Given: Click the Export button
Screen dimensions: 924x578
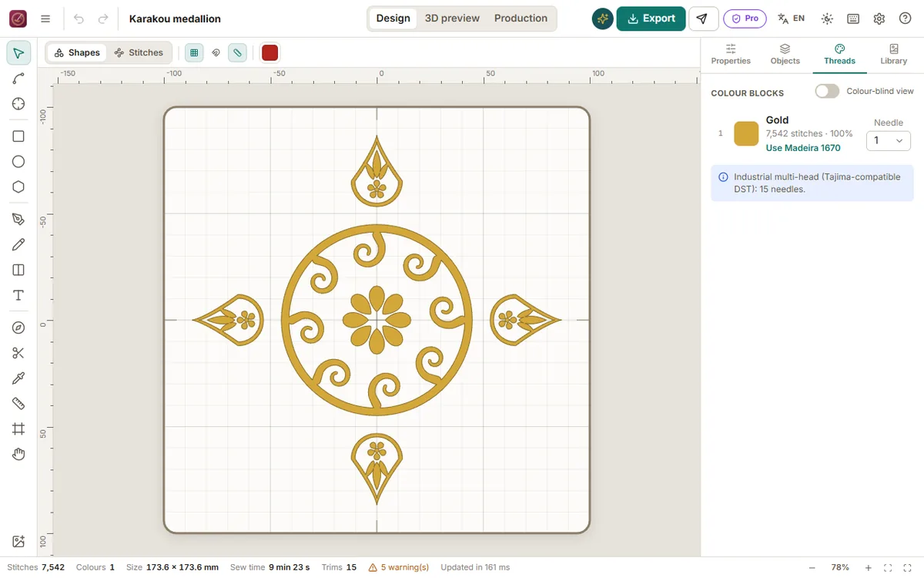Looking at the screenshot, I should coord(651,18).
